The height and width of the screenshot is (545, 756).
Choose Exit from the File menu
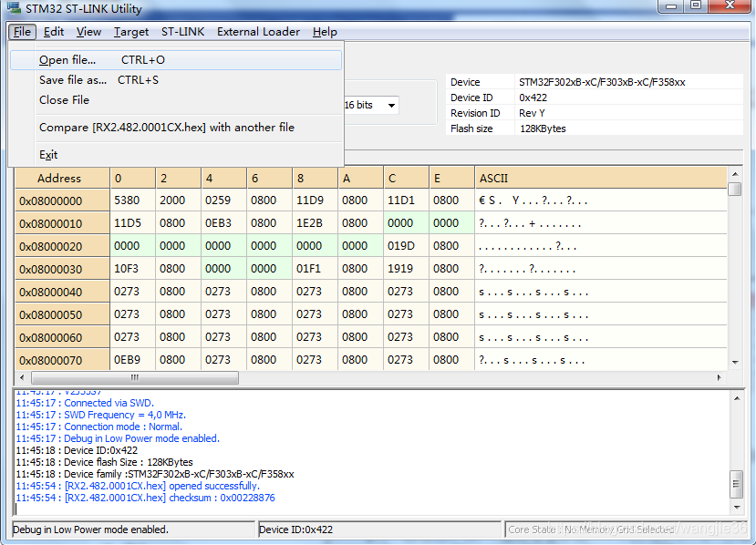(x=48, y=155)
